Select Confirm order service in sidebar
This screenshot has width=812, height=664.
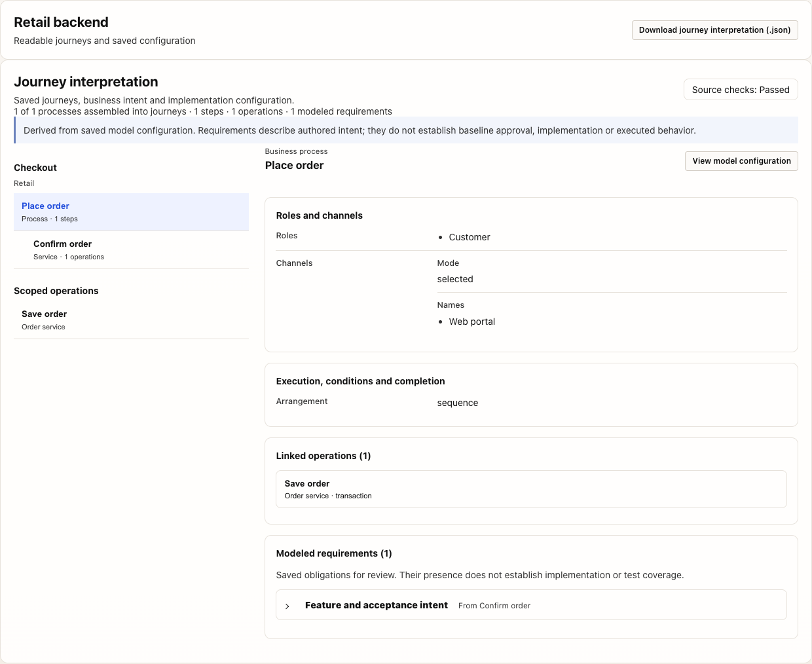[x=131, y=250]
